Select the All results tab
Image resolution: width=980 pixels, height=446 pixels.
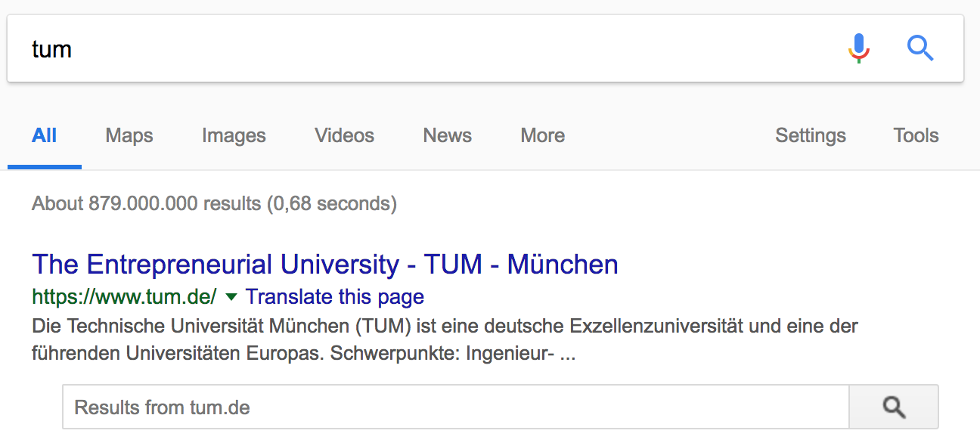45,136
